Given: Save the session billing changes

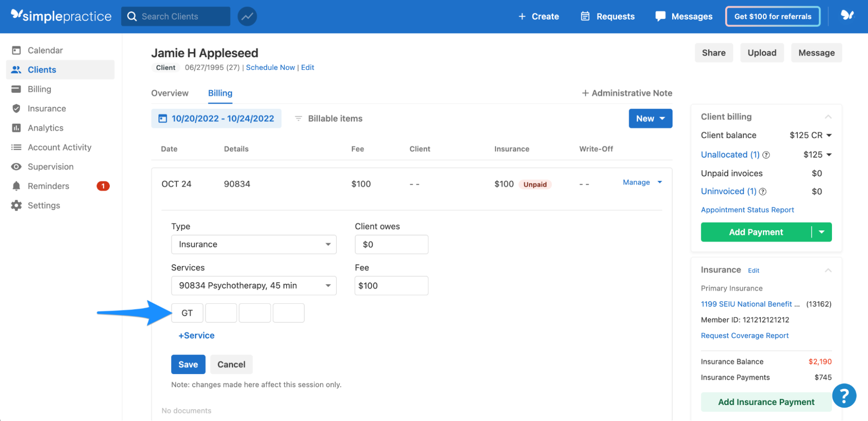Looking at the screenshot, I should tap(188, 365).
